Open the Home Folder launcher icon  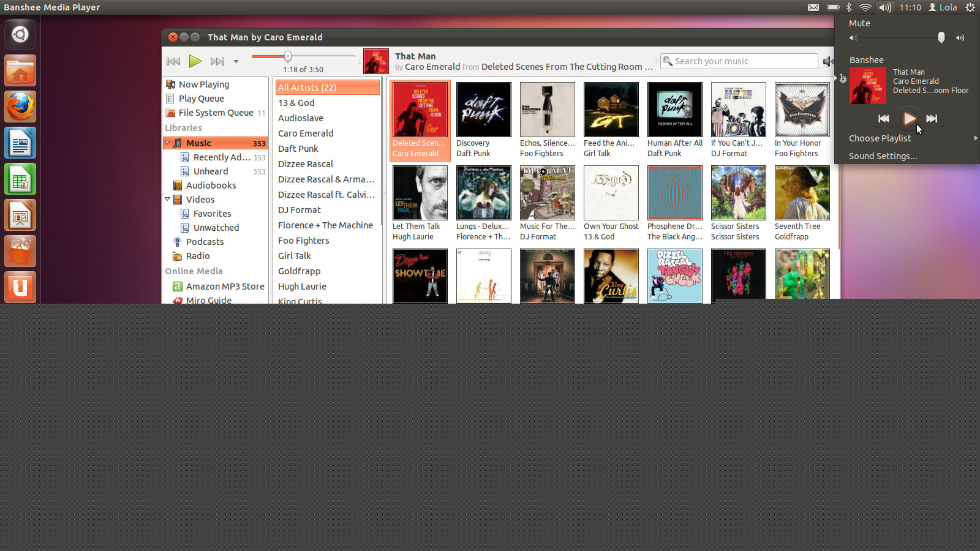click(20, 70)
